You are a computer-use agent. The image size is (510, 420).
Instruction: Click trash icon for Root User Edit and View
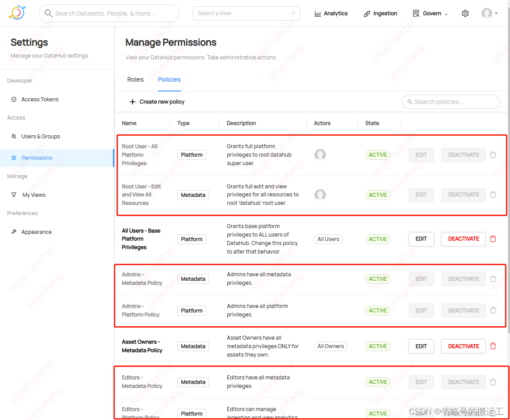[493, 195]
